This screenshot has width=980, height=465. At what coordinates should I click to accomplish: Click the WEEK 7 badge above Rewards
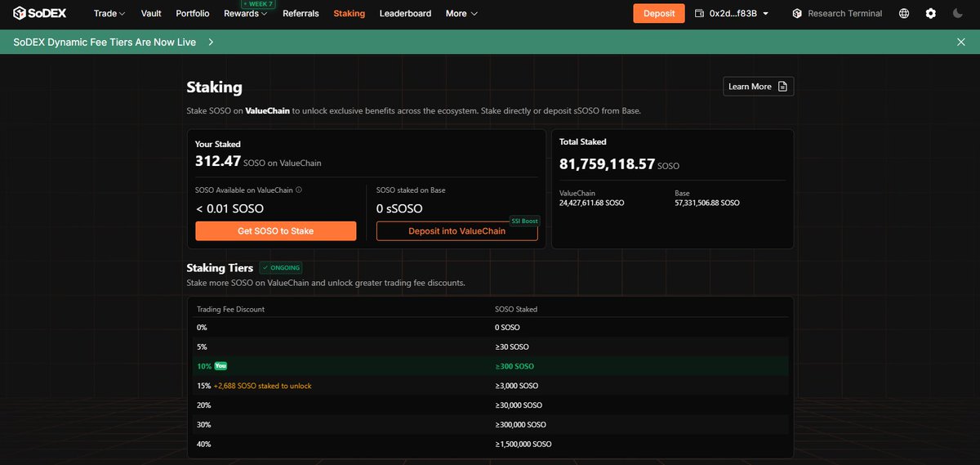pyautogui.click(x=258, y=4)
